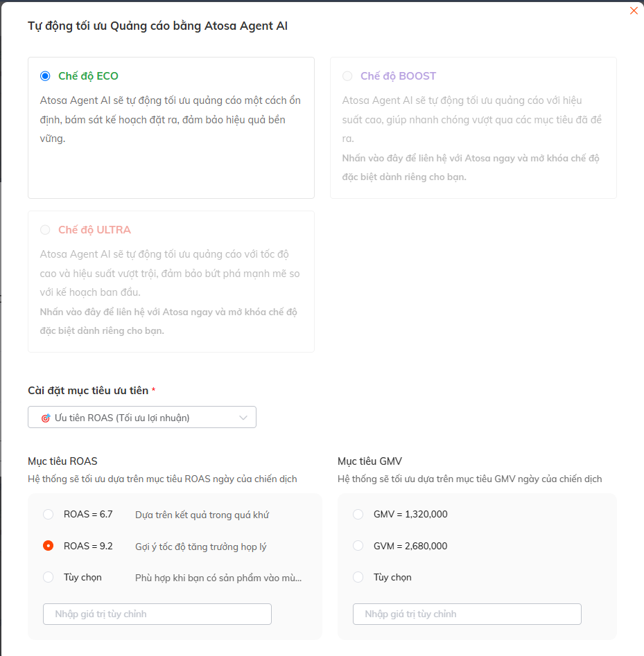The width and height of the screenshot is (644, 656).
Task: Choose ROAS = 9.2 option
Action: (x=48, y=546)
